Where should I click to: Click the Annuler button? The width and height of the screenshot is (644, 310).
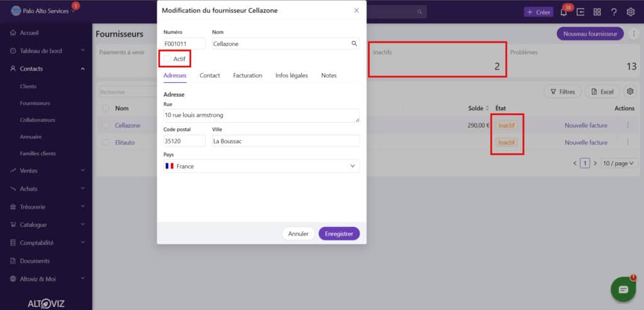point(298,233)
